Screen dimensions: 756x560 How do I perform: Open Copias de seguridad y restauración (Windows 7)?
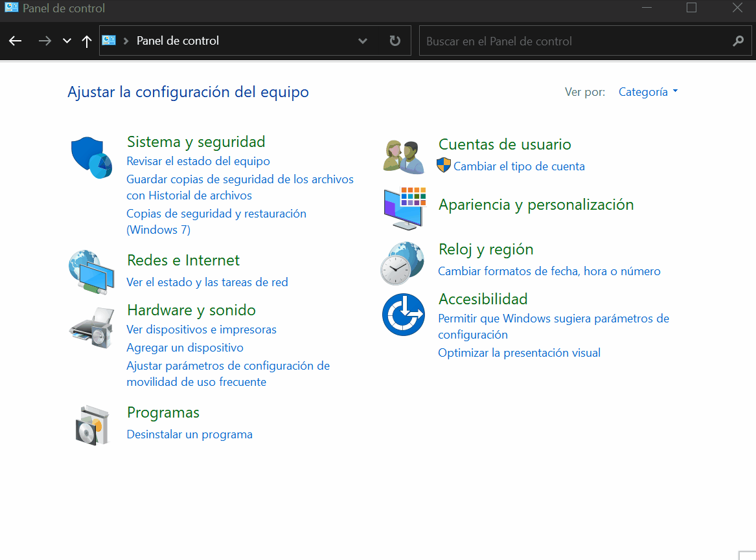point(216,221)
